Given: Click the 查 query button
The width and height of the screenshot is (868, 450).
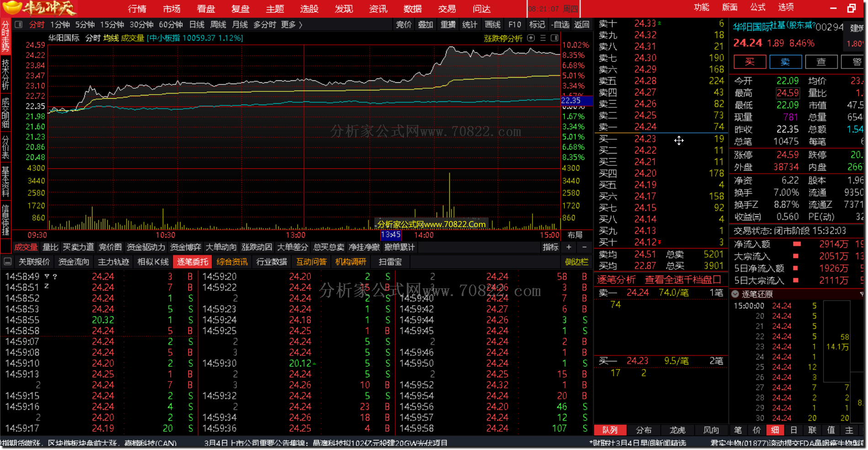Looking at the screenshot, I should point(821,62).
